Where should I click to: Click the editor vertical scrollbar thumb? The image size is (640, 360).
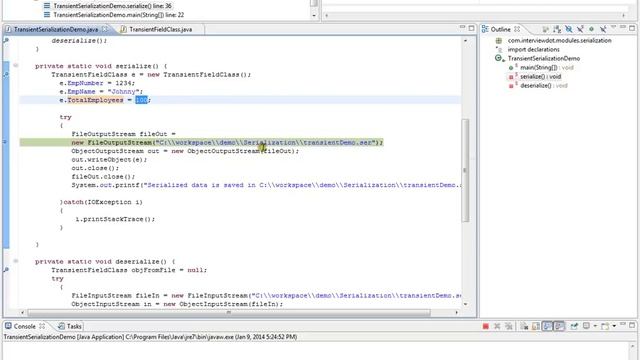click(x=465, y=170)
